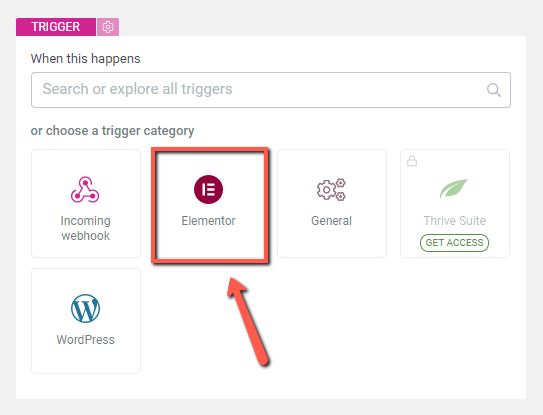Click the Incoming webhook icon
This screenshot has width=543, height=415.
pyautogui.click(x=85, y=189)
